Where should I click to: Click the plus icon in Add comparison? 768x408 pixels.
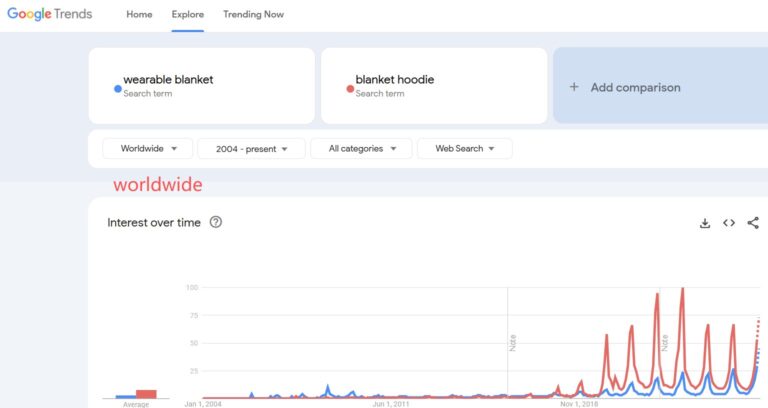pos(574,87)
